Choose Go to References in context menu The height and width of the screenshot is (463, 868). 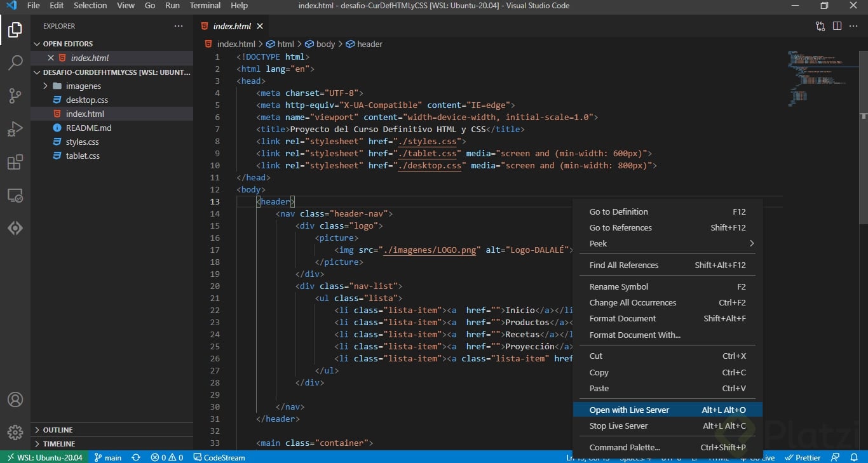tap(667, 227)
